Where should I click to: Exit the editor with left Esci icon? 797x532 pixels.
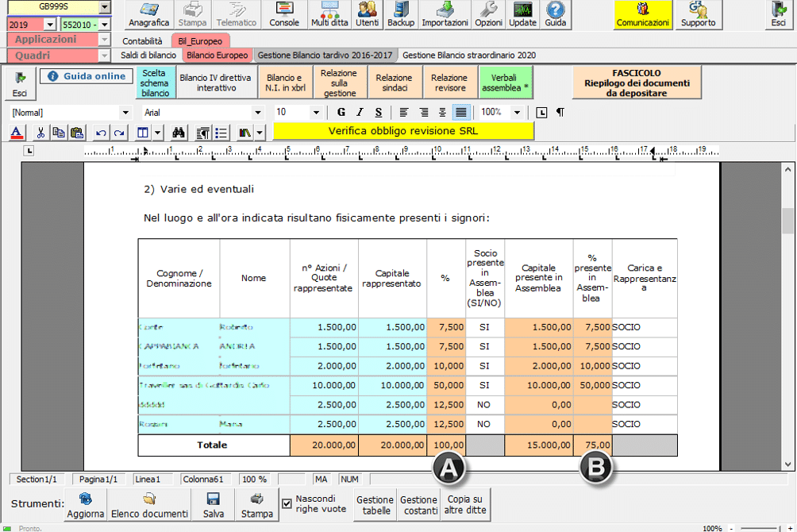[20, 84]
